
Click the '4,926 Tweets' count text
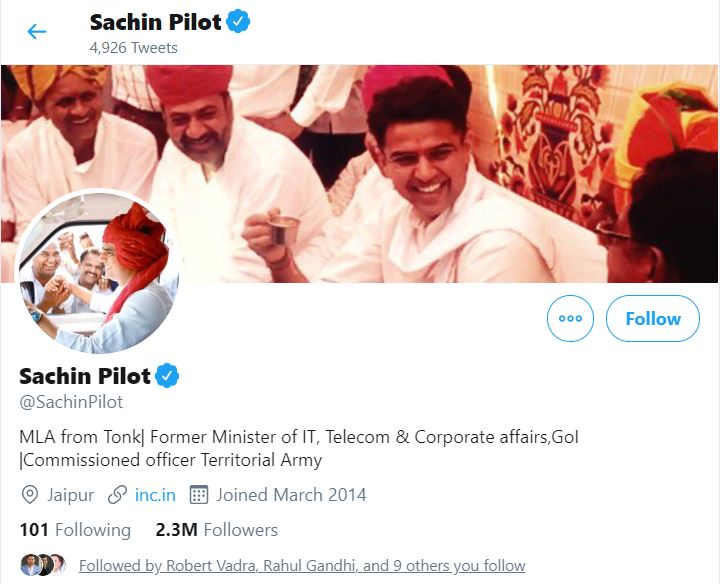(133, 47)
